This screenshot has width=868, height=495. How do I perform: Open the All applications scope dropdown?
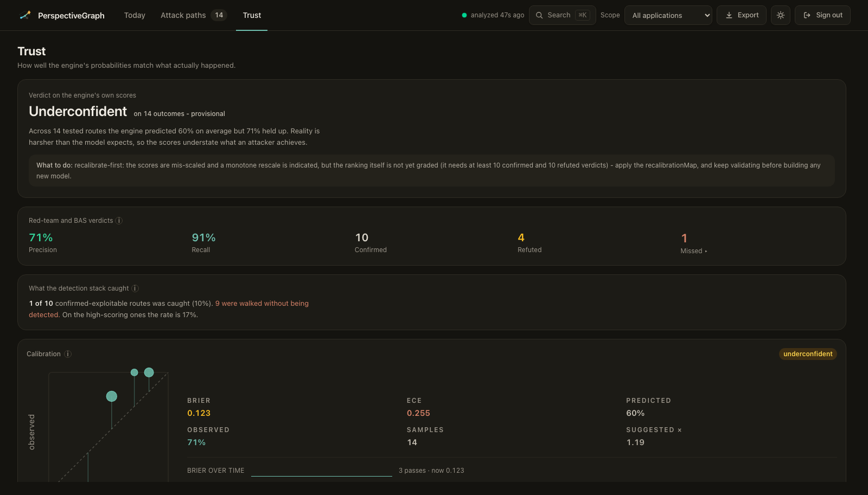pyautogui.click(x=668, y=15)
